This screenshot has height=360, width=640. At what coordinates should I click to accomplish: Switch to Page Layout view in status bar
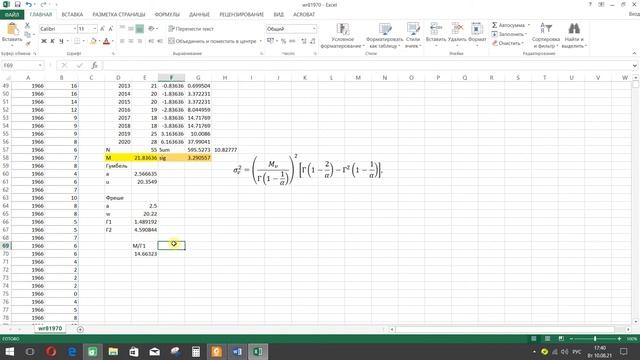[x=547, y=339]
